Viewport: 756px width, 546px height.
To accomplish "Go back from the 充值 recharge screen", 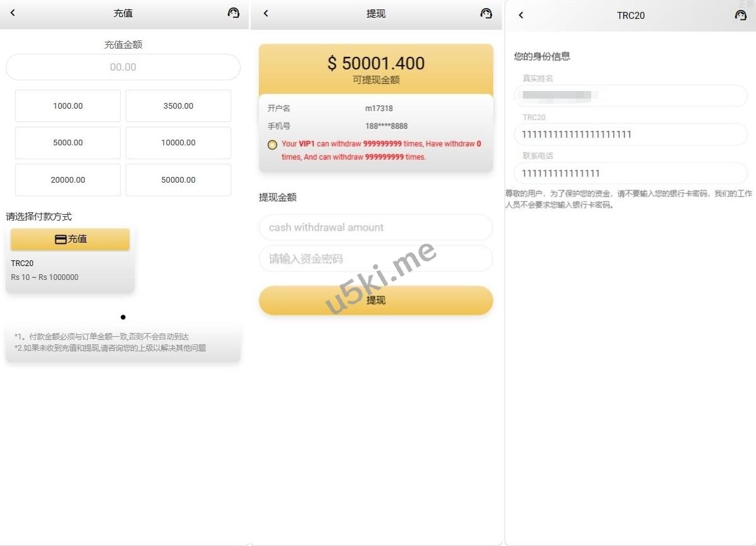I will [x=13, y=13].
